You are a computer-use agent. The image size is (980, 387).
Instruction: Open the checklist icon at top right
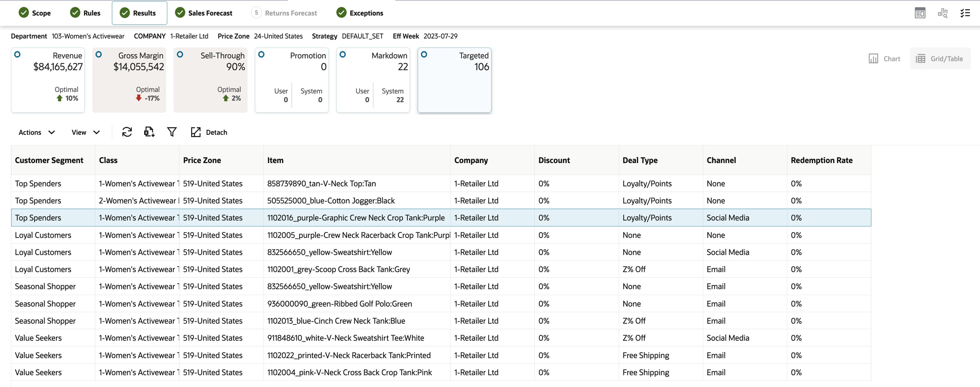pos(965,13)
